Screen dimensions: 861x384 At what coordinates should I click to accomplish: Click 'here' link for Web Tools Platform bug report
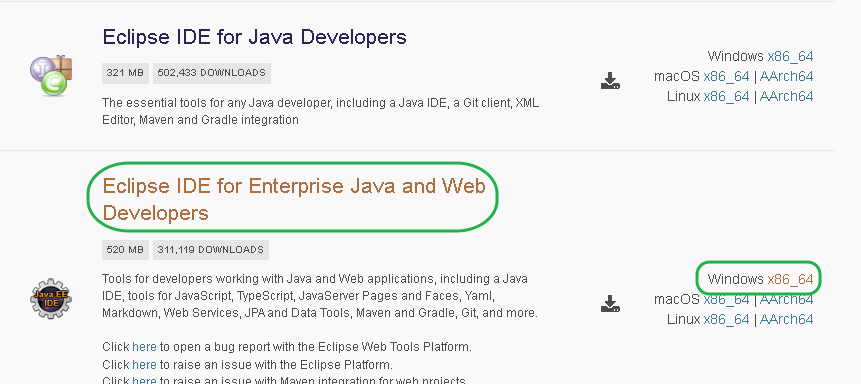pyautogui.click(x=144, y=347)
